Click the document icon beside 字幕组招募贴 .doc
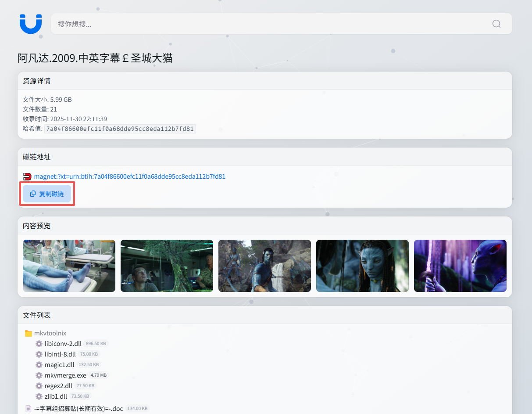 [29, 409]
